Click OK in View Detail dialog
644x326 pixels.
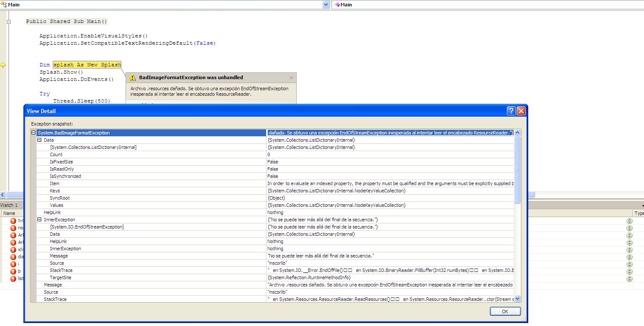pyautogui.click(x=505, y=312)
